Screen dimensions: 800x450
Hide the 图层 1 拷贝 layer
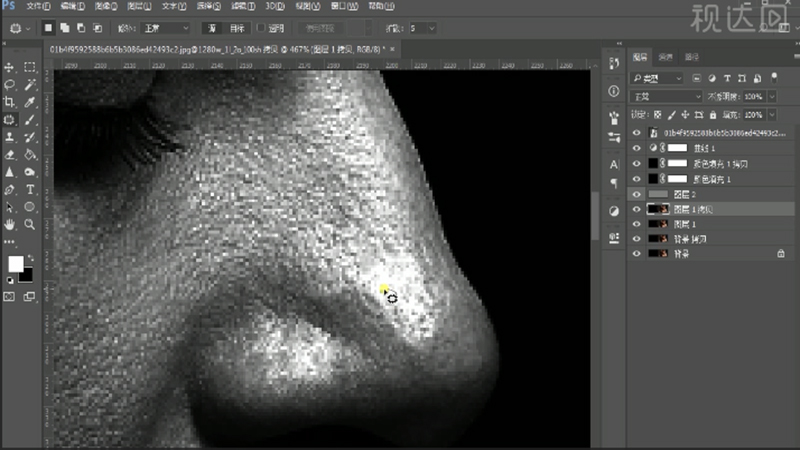(x=636, y=209)
